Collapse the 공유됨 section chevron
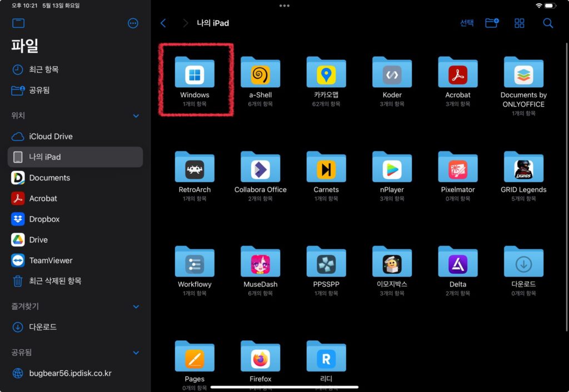 click(x=136, y=353)
